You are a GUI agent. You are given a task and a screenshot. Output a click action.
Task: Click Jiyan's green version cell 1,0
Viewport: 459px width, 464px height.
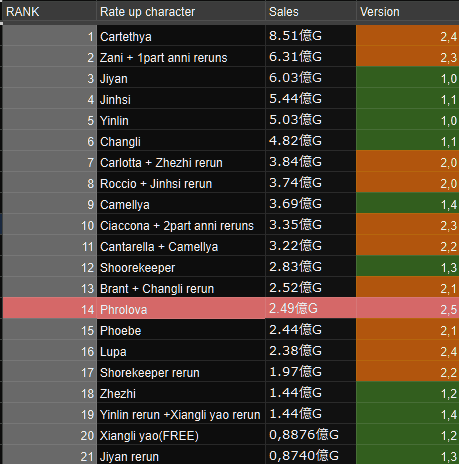[408, 78]
